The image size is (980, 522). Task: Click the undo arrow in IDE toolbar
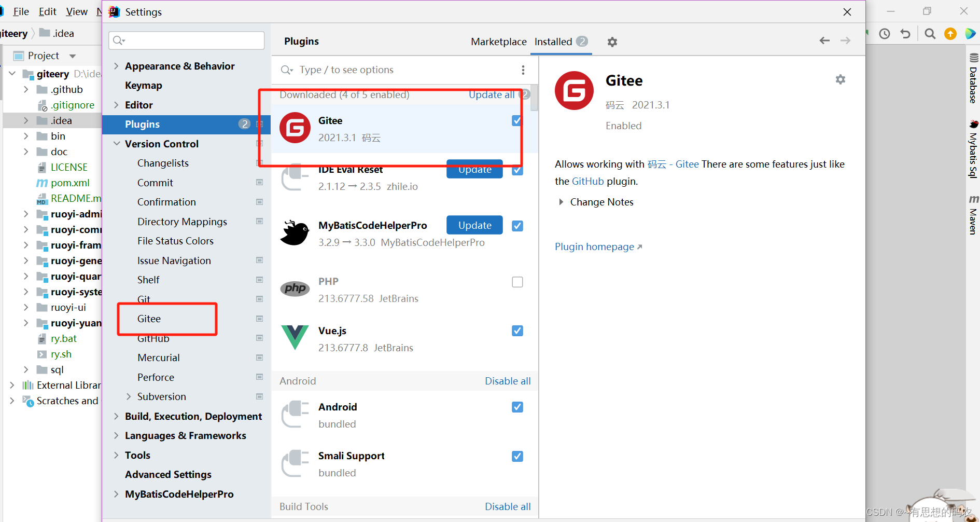(905, 34)
